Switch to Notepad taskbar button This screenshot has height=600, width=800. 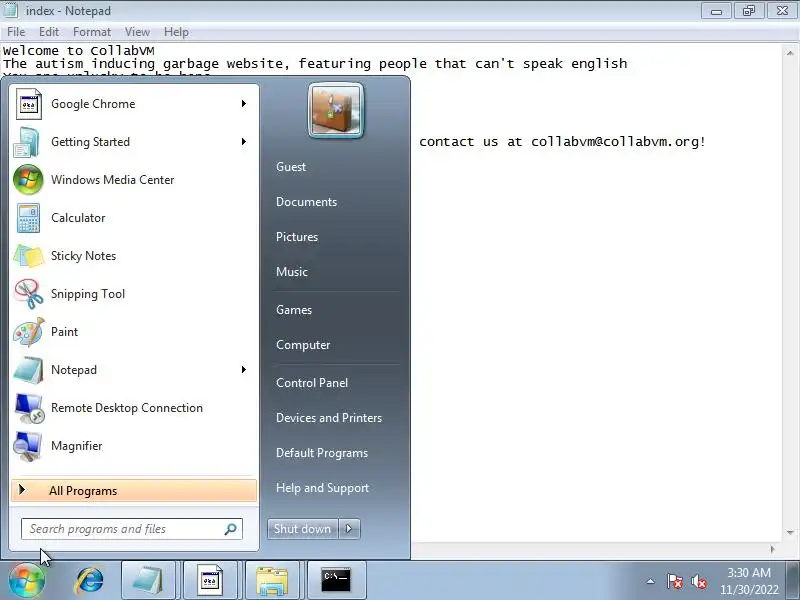(148, 580)
